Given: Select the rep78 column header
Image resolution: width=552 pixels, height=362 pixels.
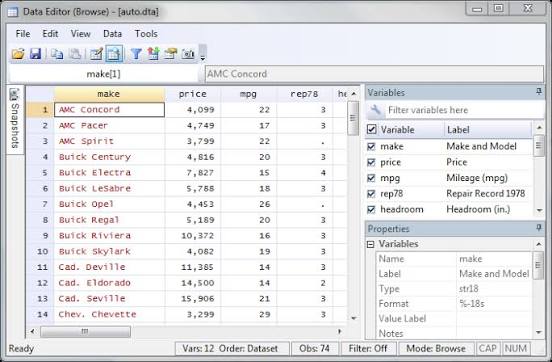Looking at the screenshot, I should [x=304, y=94].
